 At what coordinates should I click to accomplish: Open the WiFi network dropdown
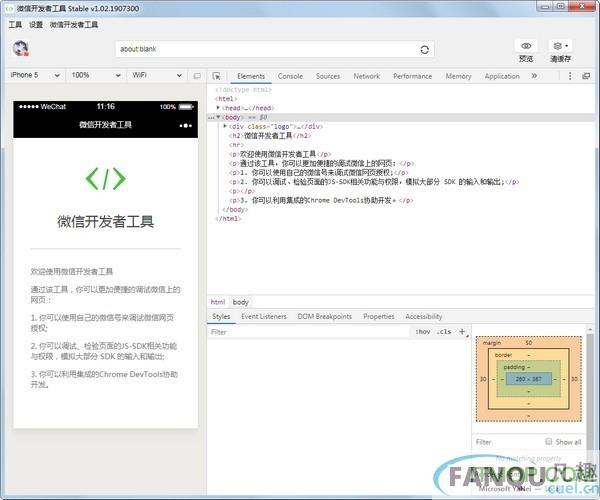[157, 75]
